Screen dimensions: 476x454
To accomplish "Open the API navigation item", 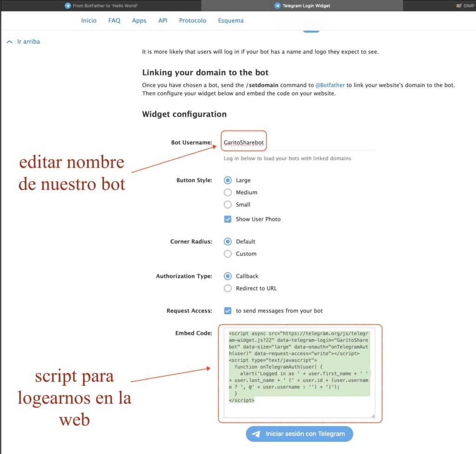I will coord(163,20).
